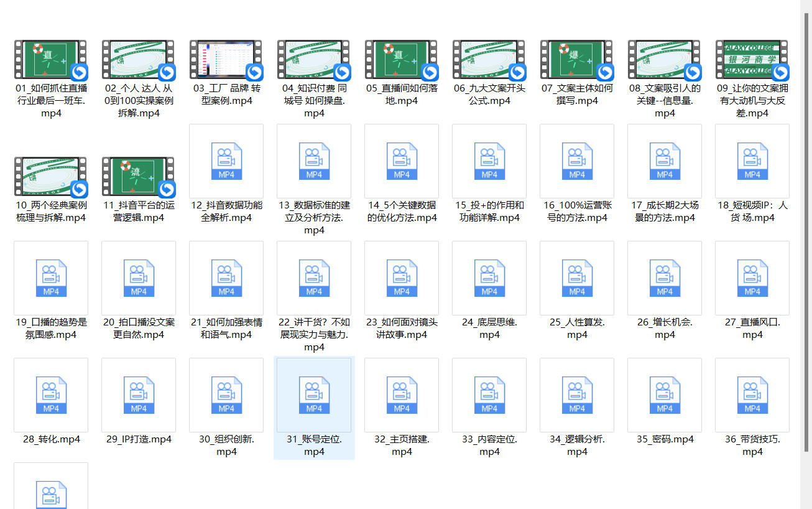Click the sync badge on 05_直播间如何落地.mp4
812x509 pixels.
[430, 72]
